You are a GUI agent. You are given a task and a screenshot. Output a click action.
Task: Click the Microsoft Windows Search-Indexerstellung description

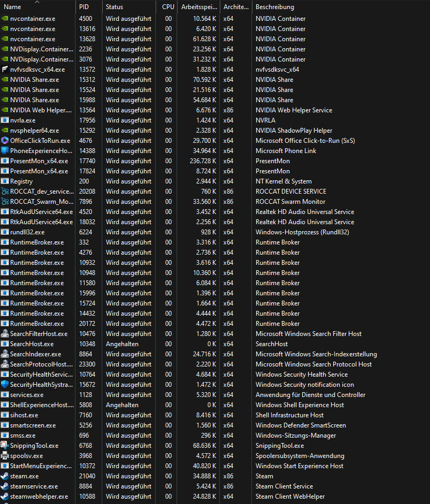pos(316,354)
